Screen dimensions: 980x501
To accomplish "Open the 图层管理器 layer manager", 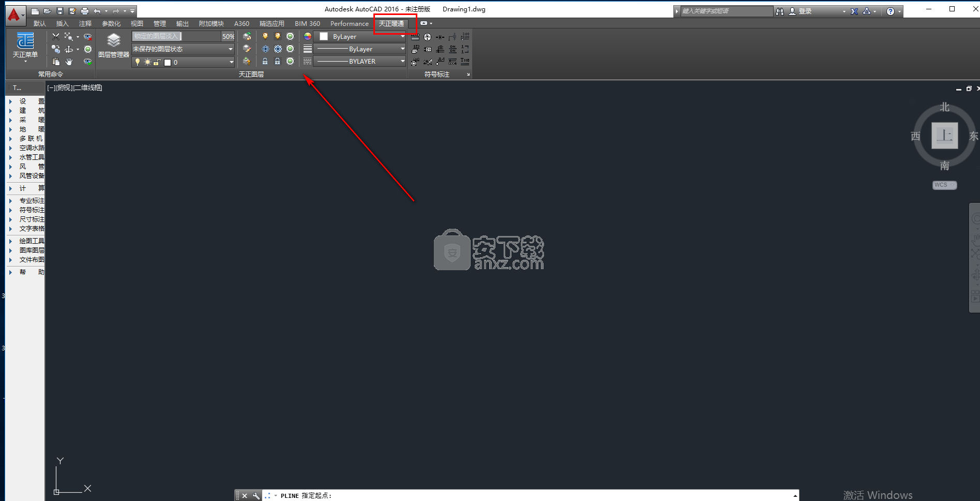I will tap(114, 45).
